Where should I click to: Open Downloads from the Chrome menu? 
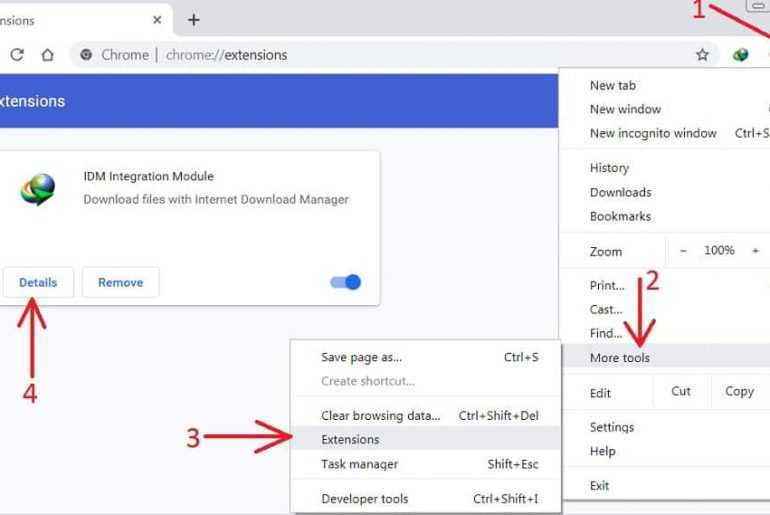pyautogui.click(x=664, y=192)
